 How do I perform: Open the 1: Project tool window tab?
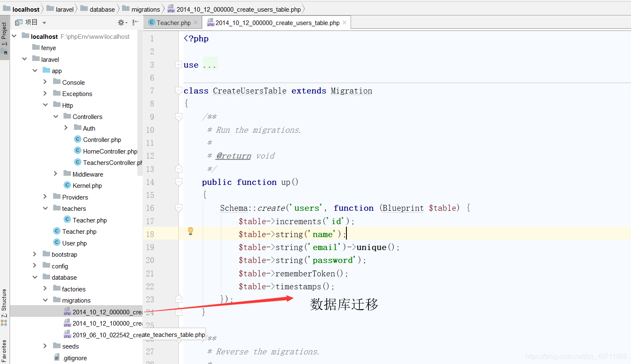[5, 38]
